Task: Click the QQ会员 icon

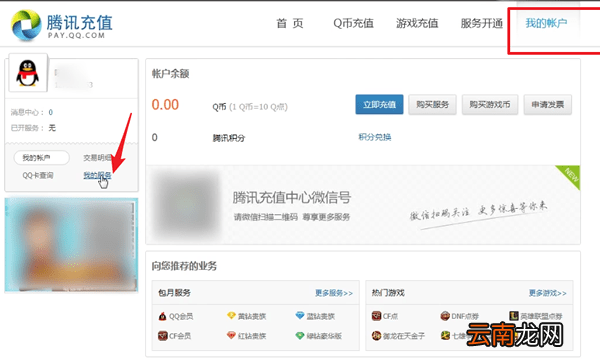Action: (x=162, y=316)
